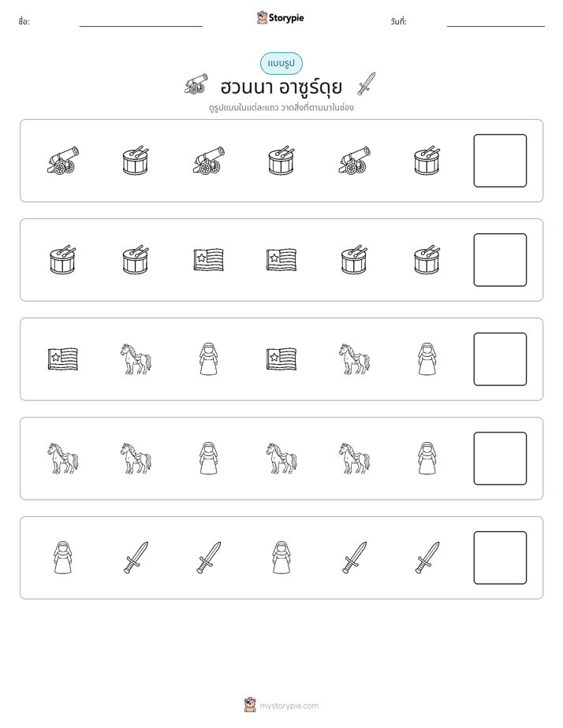
Task: Click the cannon icon beside the title
Action: tap(196, 84)
